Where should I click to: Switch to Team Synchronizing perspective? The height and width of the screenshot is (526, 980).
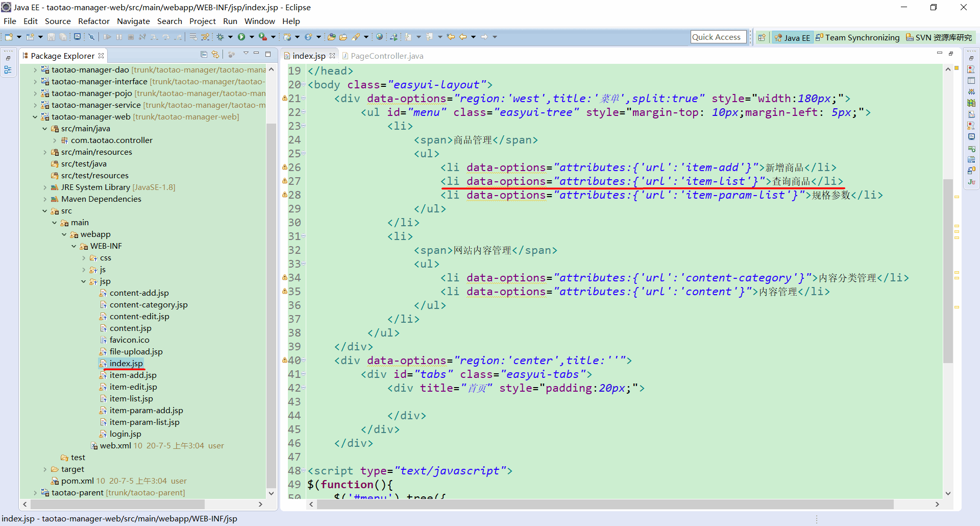857,37
